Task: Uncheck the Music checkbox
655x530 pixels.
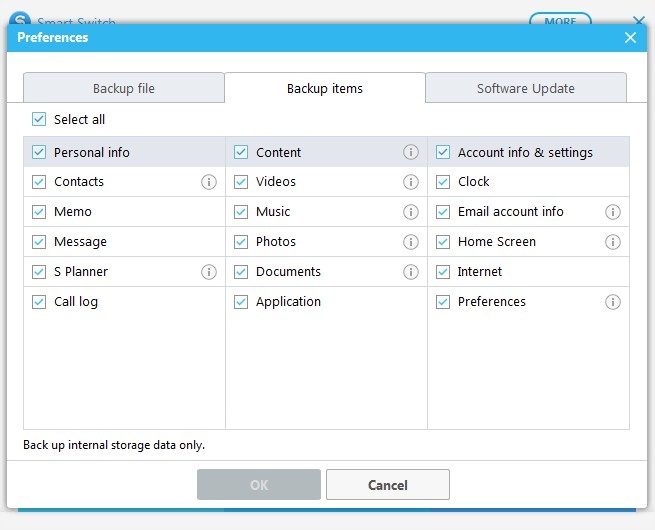Action: pyautogui.click(x=241, y=212)
